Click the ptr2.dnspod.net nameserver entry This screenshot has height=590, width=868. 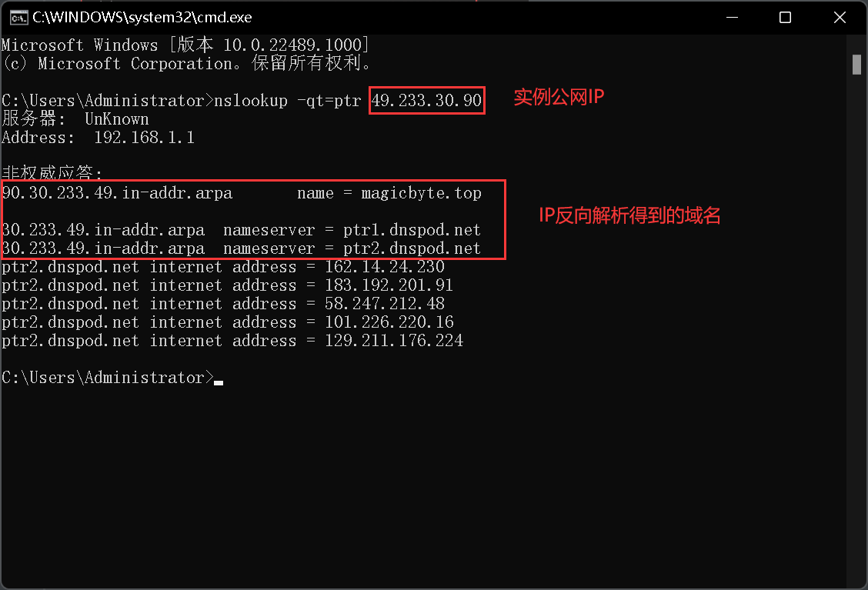pos(412,248)
